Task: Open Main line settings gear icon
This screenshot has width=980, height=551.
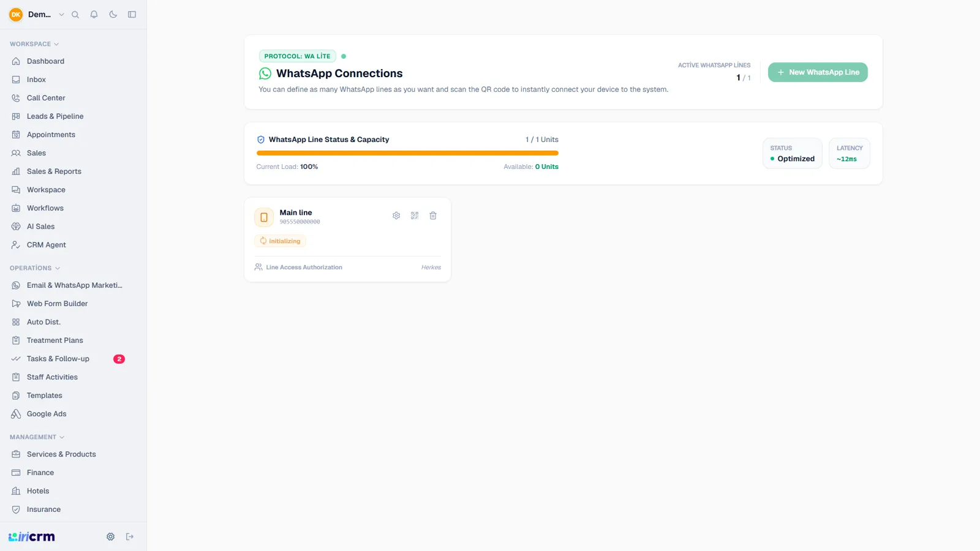Action: pos(396,216)
